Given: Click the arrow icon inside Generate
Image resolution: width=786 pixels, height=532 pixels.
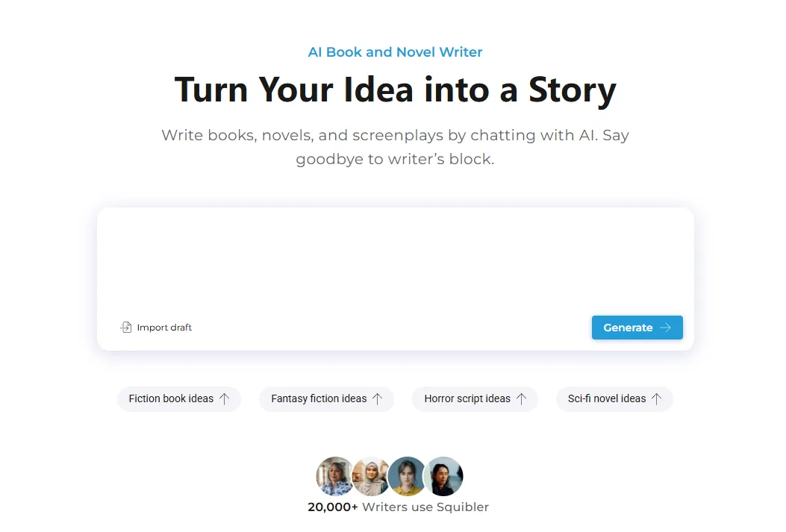Looking at the screenshot, I should [665, 328].
